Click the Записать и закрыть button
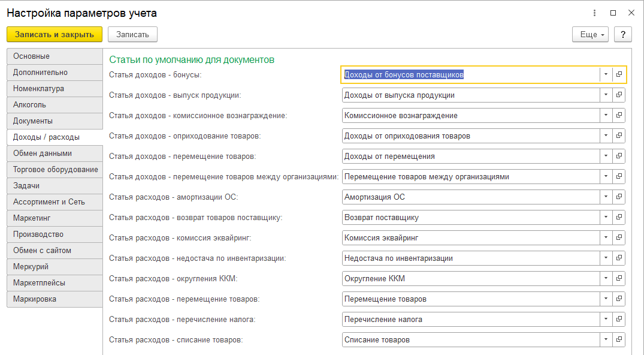The width and height of the screenshot is (644, 355). [55, 35]
